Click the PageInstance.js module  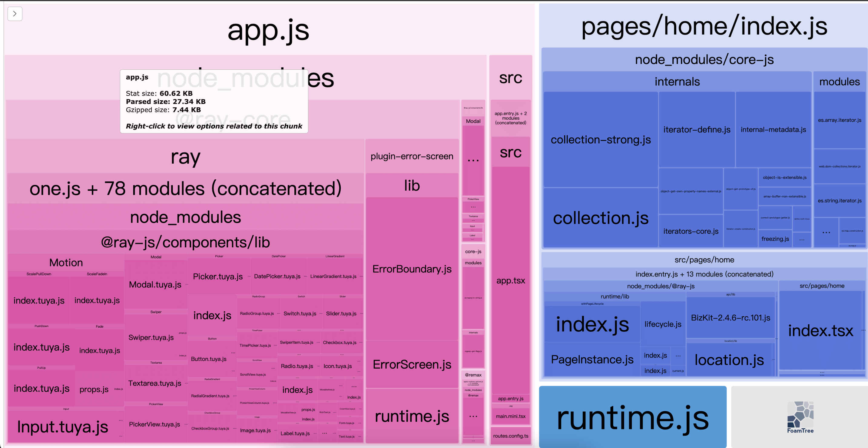[592, 359]
